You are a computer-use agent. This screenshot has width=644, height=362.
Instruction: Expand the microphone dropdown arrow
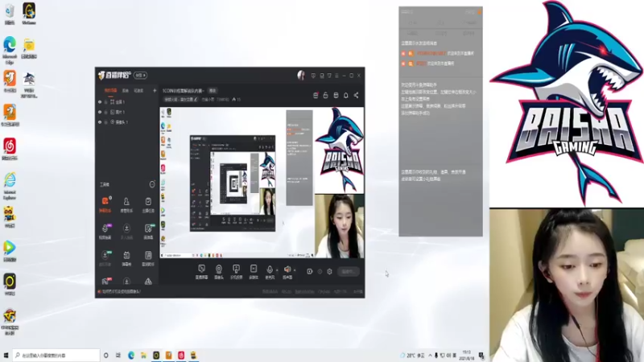(x=277, y=270)
